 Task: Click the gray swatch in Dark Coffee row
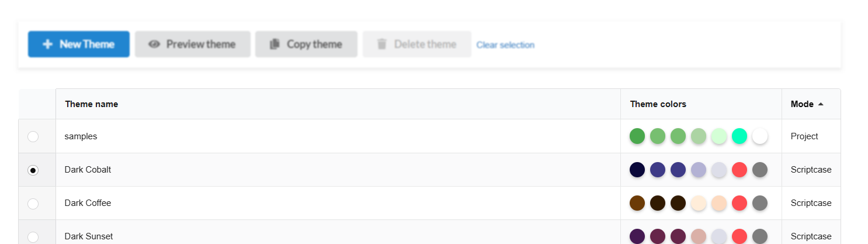coord(760,203)
